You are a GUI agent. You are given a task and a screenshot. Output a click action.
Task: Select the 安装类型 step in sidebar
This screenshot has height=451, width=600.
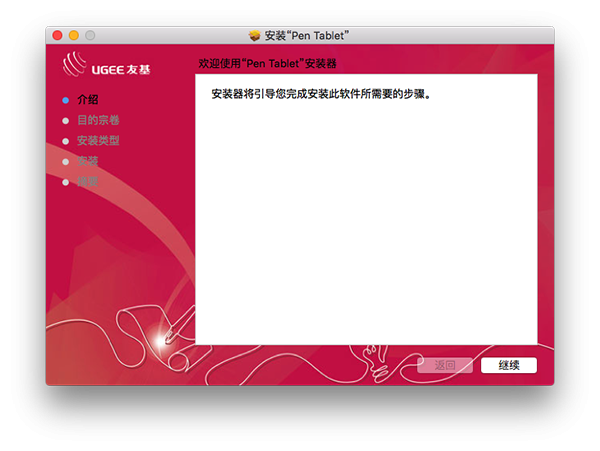click(x=98, y=141)
